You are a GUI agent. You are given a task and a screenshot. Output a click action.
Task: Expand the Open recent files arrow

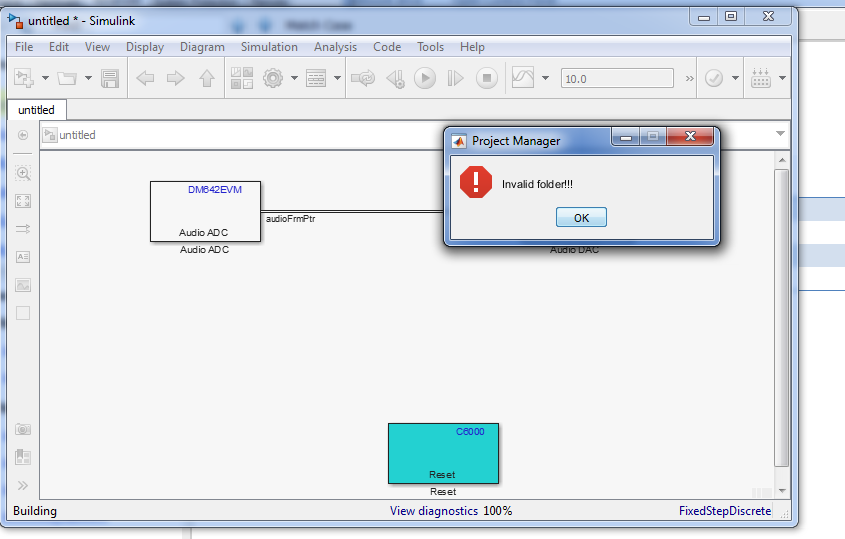(x=88, y=78)
